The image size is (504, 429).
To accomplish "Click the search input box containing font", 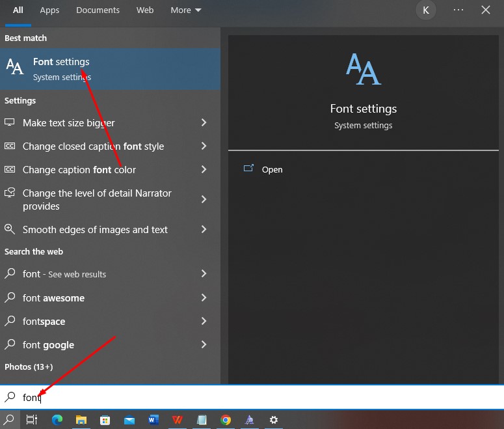I will pos(252,397).
